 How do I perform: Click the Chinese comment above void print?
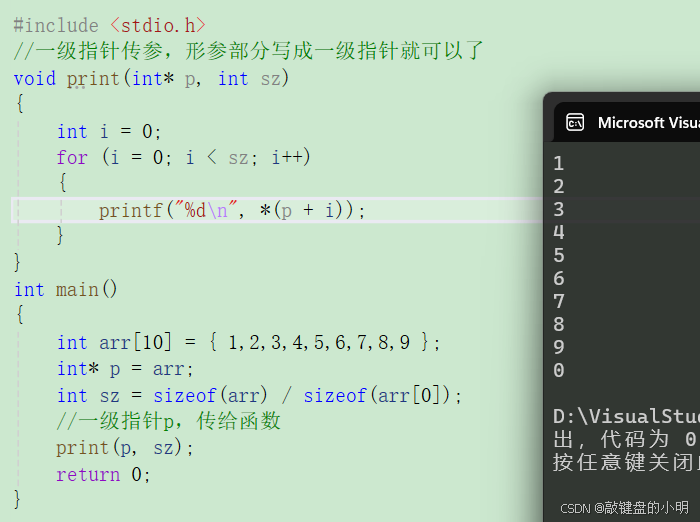pyautogui.click(x=249, y=50)
